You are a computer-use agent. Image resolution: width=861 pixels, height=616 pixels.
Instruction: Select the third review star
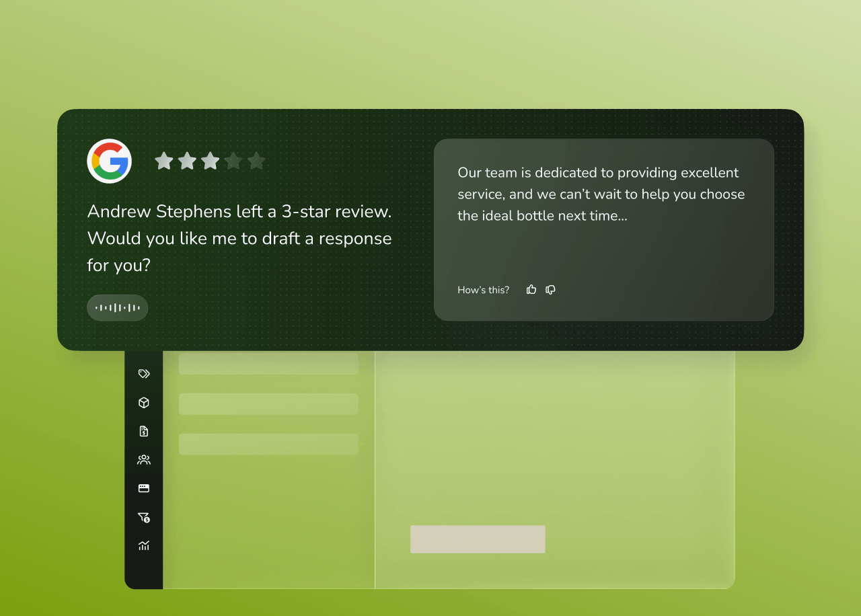(210, 161)
